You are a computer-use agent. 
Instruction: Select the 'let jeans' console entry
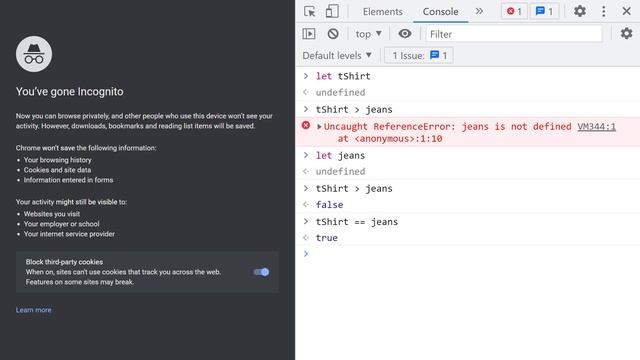pyautogui.click(x=340, y=155)
